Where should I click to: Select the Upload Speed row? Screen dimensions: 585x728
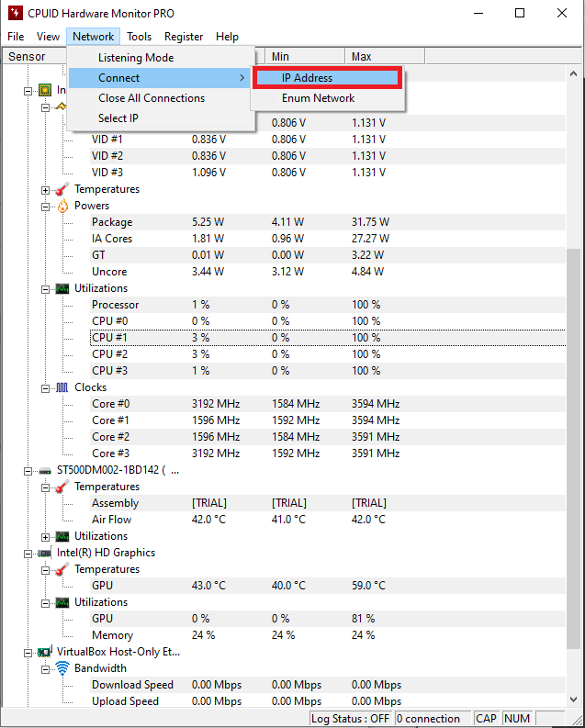tap(328, 701)
